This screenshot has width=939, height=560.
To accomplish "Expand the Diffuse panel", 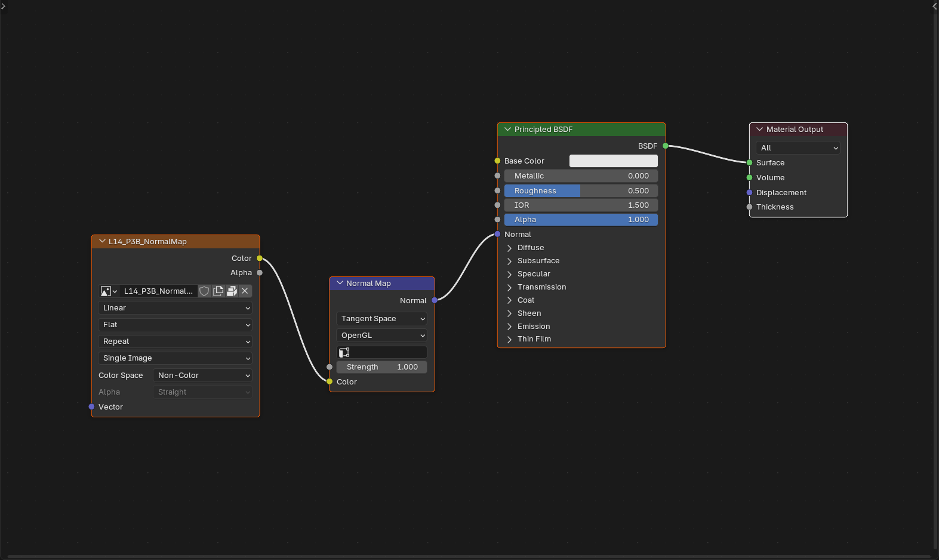I will click(x=509, y=248).
